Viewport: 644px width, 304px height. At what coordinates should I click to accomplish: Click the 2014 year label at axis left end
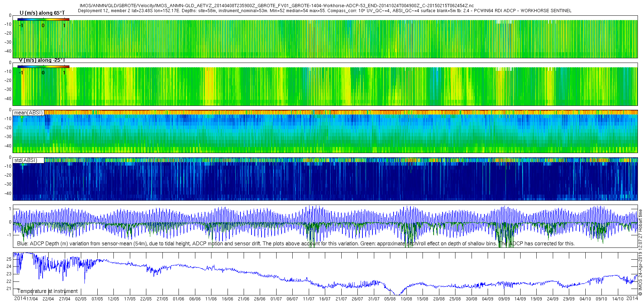[x=20, y=299]
